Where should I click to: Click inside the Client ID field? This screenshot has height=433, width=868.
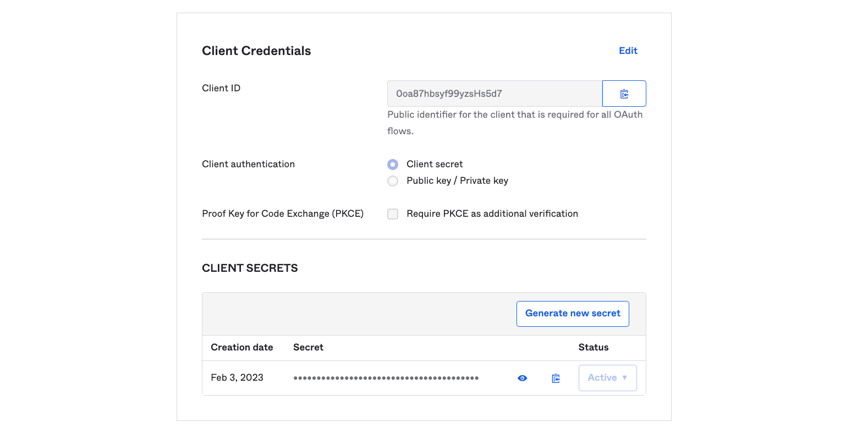pyautogui.click(x=494, y=94)
